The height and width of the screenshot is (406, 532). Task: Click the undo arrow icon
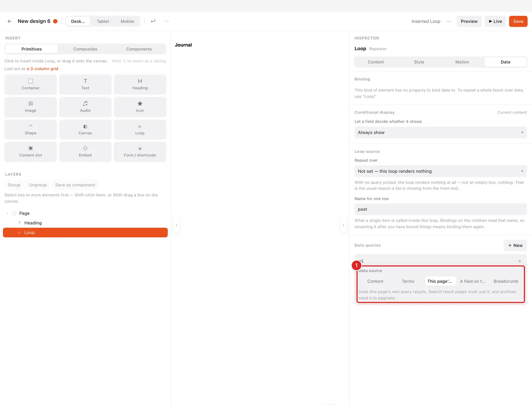[x=153, y=21]
